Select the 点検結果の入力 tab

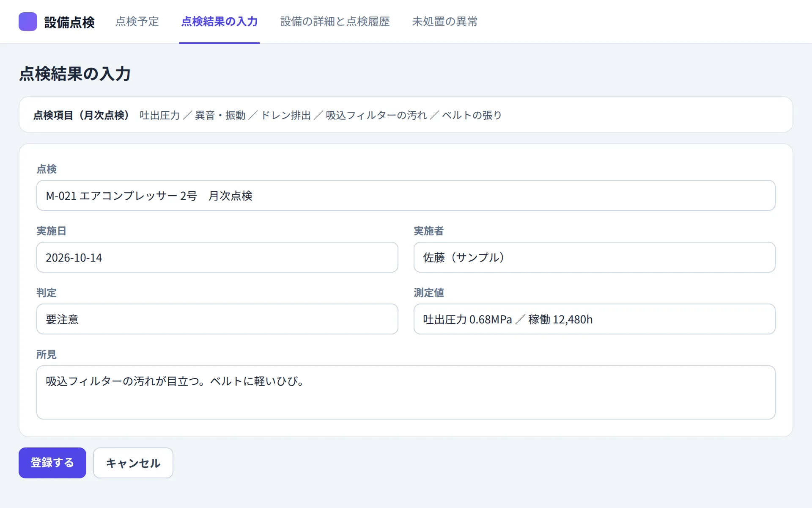click(219, 22)
